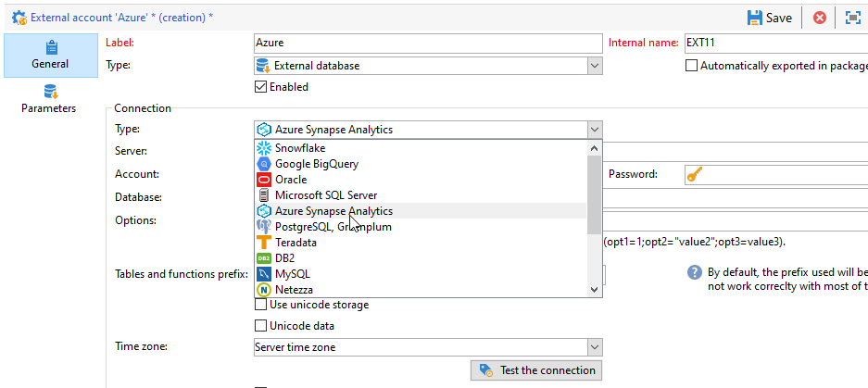Click into the Label text field
868x388 pixels.
click(428, 44)
